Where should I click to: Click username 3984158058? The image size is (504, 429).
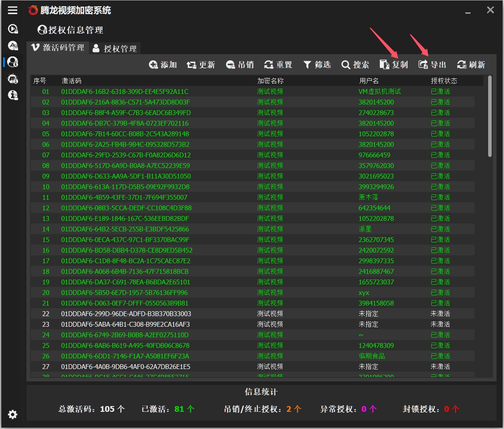[x=376, y=303]
